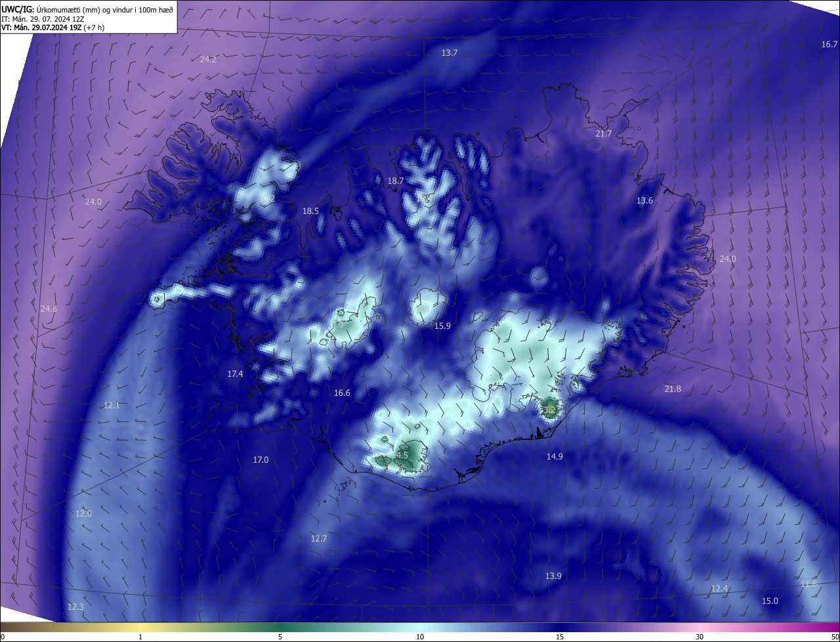This screenshot has height=642, width=840.
Task: Click the dark green part of the color scale bar
Action: pyautogui.click(x=280, y=627)
